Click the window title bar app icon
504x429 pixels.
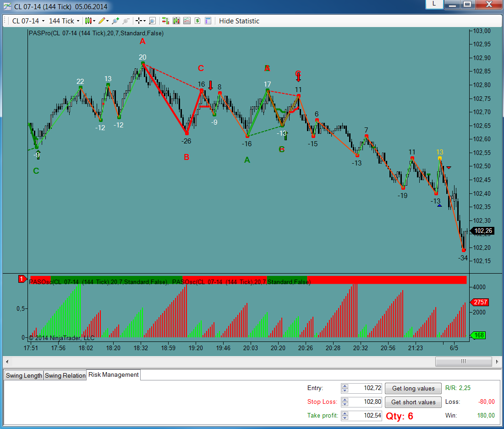click(7, 6)
